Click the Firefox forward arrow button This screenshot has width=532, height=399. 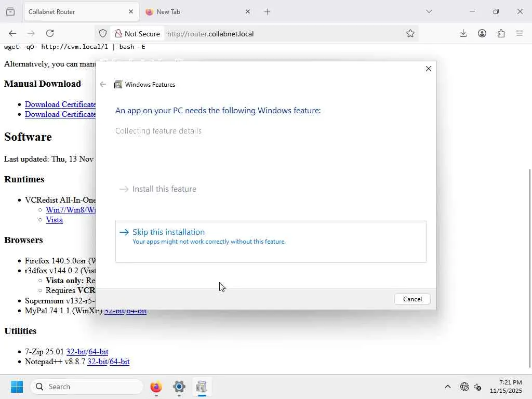(31, 33)
